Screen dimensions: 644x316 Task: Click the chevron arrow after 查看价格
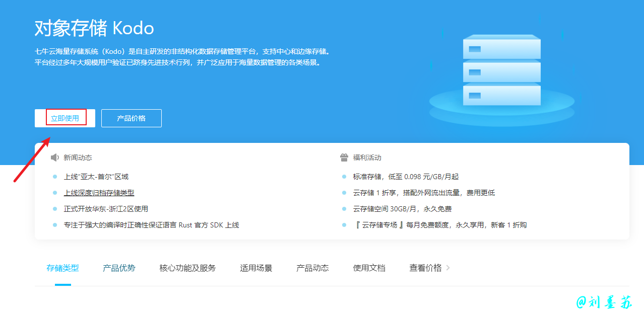coord(448,268)
